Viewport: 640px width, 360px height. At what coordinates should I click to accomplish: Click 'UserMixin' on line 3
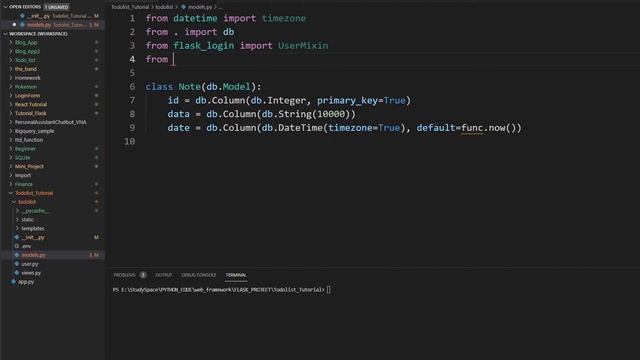pos(303,46)
